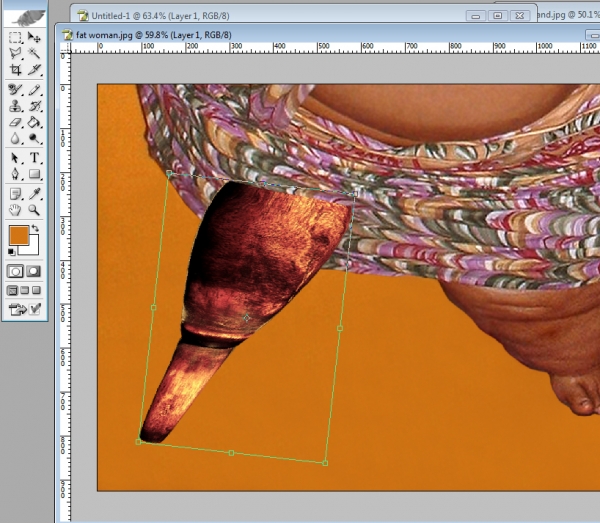Image resolution: width=600 pixels, height=523 pixels.
Task: Select the Clone Stamp tool
Action: click(15, 106)
